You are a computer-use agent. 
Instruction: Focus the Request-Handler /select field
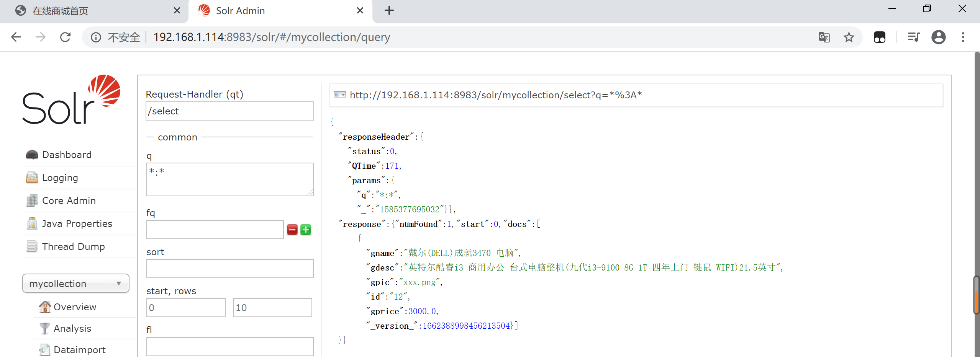pos(230,111)
